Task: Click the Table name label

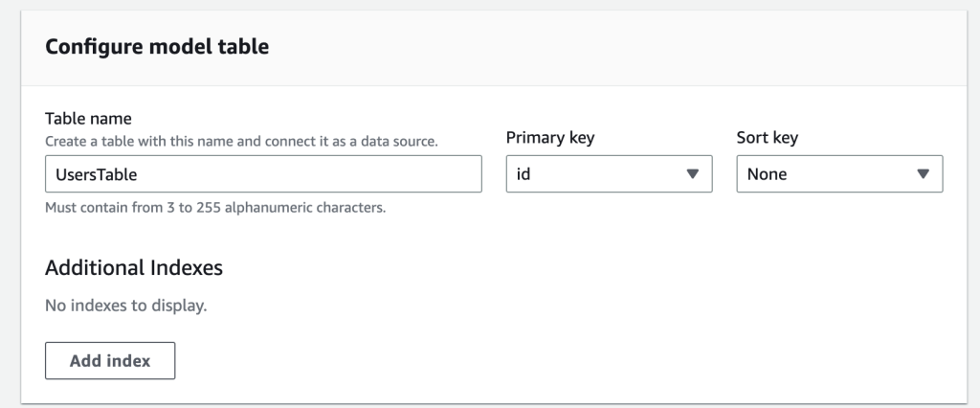Action: click(x=88, y=119)
